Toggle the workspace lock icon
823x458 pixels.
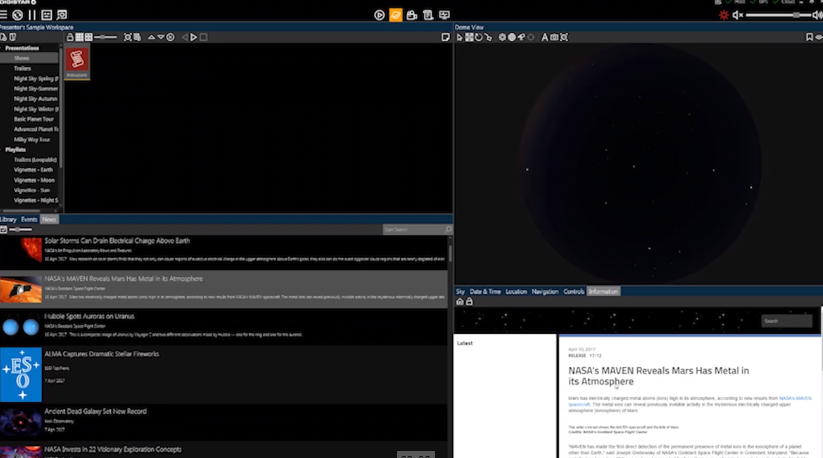(x=70, y=37)
